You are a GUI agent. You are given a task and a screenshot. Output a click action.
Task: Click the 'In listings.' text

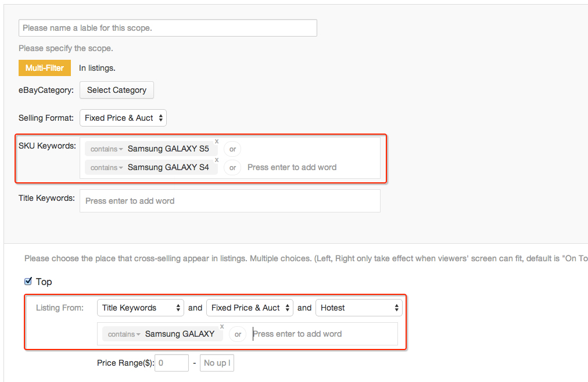[97, 68]
